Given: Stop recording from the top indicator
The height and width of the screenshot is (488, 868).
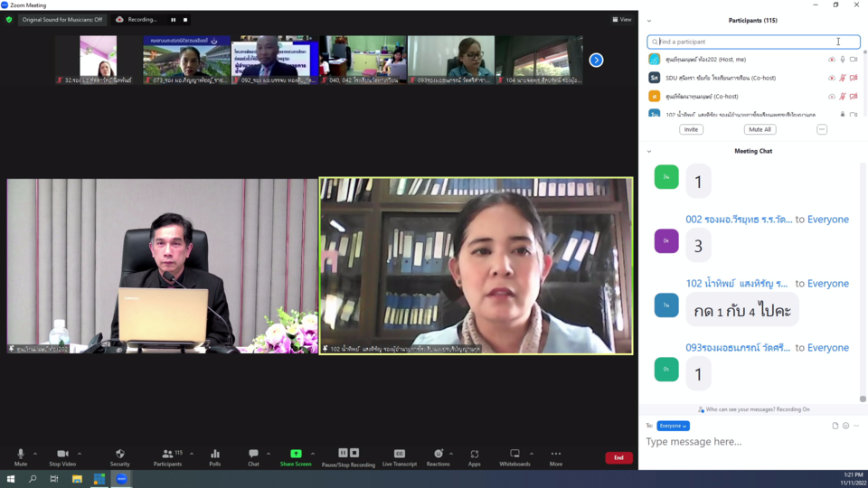Looking at the screenshot, I should coord(185,19).
